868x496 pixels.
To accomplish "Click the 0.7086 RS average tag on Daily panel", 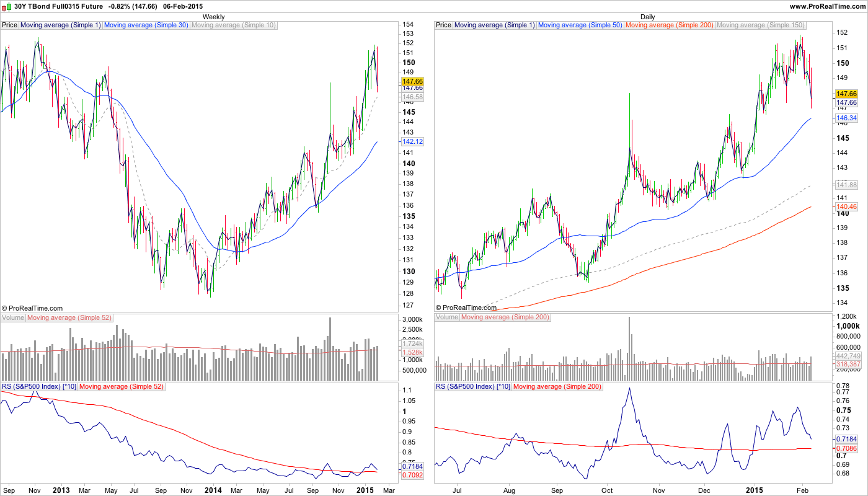I will point(847,448).
